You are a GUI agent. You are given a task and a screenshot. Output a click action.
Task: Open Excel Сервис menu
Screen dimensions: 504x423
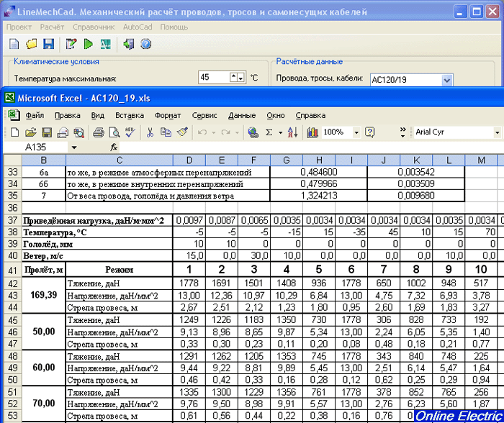tap(204, 115)
